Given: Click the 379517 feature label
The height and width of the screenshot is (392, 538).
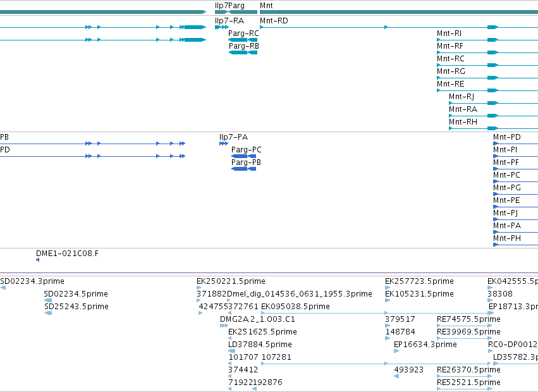Looking at the screenshot, I should point(400,319).
